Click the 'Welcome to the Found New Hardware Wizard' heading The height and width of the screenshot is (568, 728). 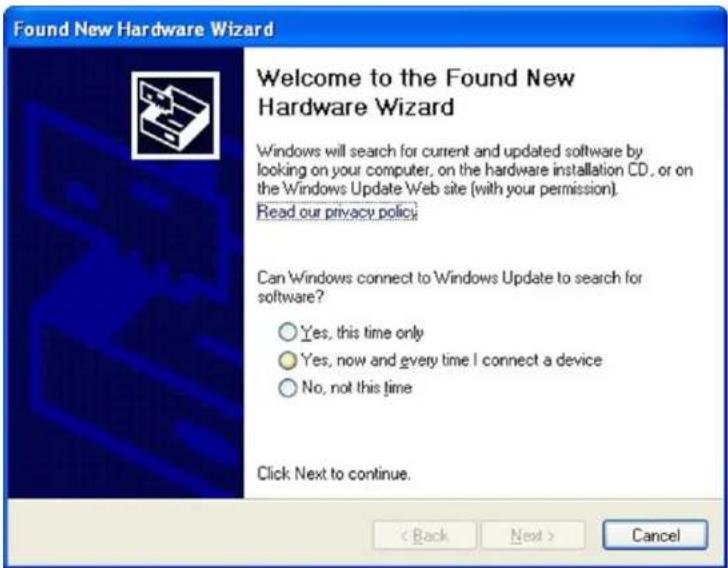tap(416, 92)
